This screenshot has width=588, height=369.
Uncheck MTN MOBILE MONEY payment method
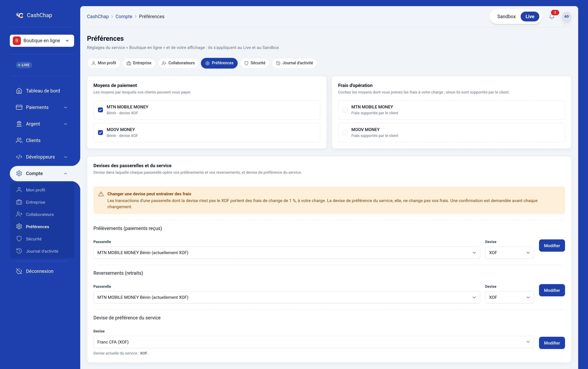click(x=100, y=110)
